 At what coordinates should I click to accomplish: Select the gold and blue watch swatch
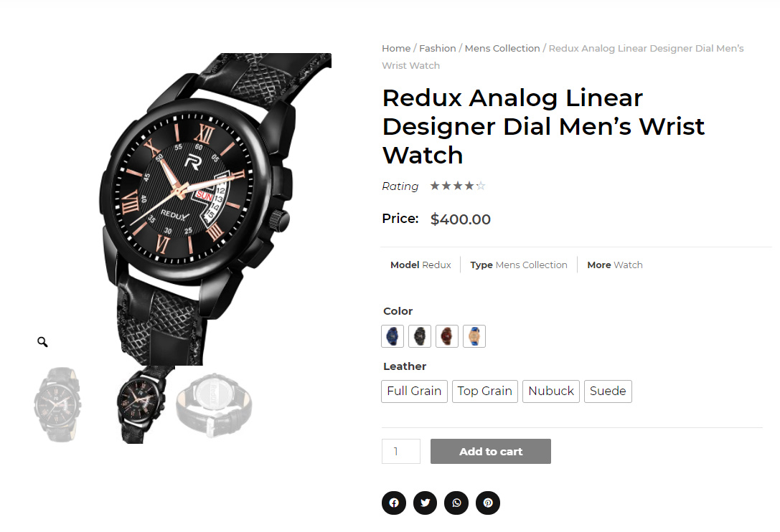[474, 336]
